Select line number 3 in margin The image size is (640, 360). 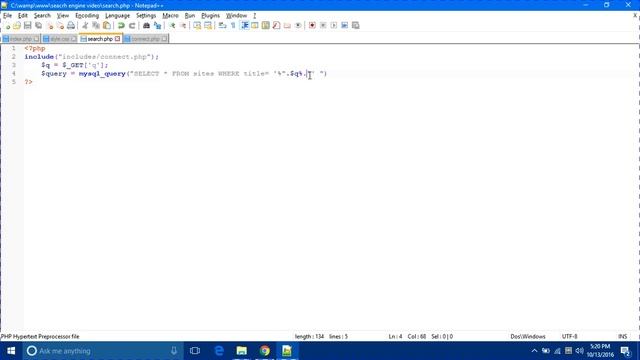[x=13, y=65]
